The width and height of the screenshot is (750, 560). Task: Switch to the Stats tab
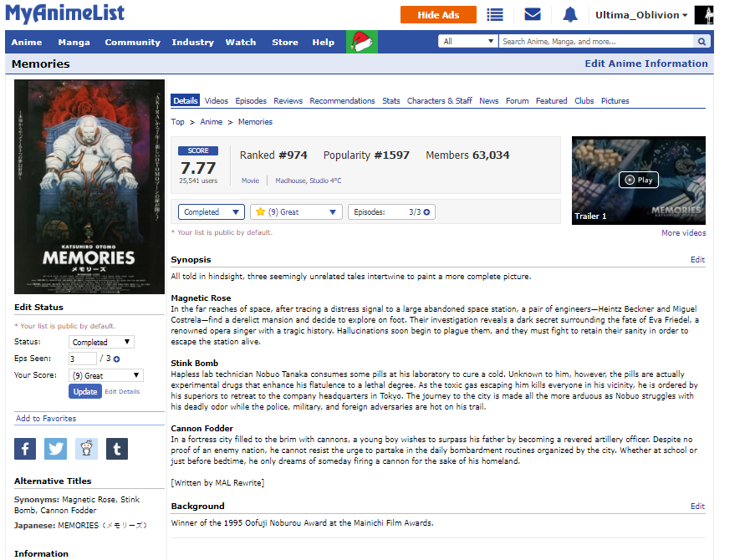(390, 101)
